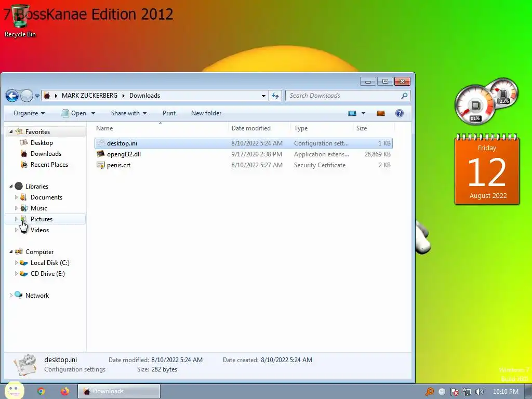Sort by Size column header
This screenshot has height=399, width=532.
[374, 128]
